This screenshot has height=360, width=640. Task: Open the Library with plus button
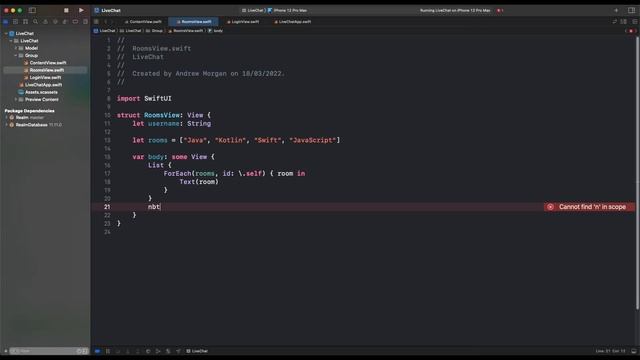616,10
